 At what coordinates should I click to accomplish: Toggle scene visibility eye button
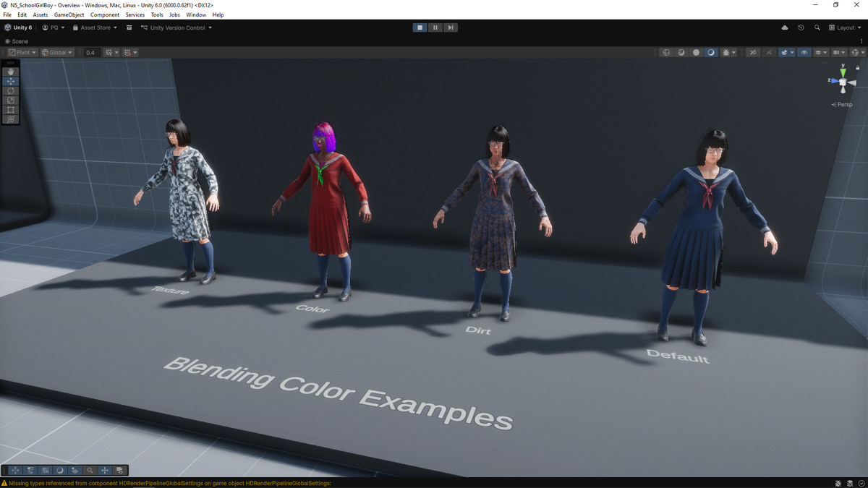point(804,53)
